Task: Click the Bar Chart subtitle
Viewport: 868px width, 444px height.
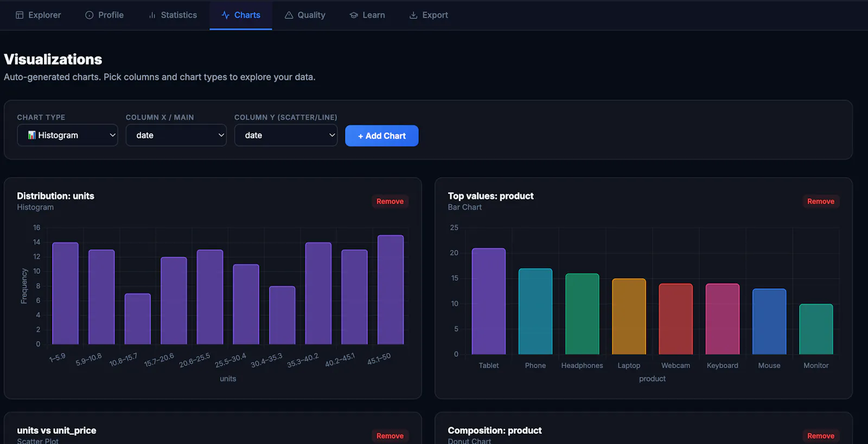Action: tap(464, 207)
